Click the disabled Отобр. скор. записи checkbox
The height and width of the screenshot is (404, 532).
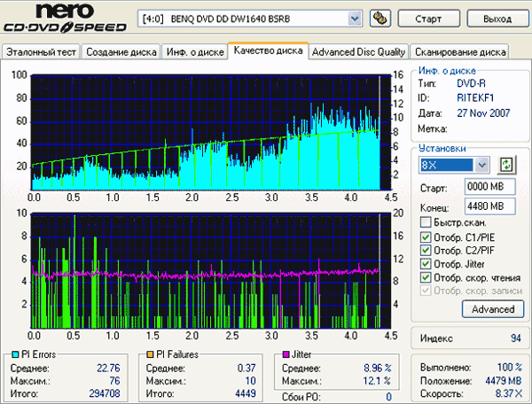tap(425, 291)
